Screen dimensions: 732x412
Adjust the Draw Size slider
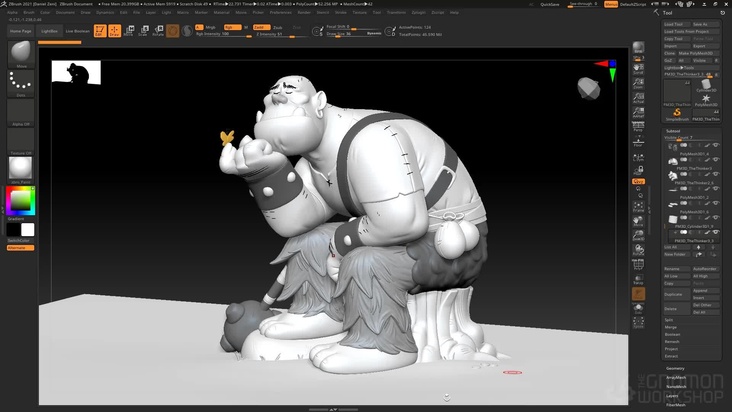353,34
